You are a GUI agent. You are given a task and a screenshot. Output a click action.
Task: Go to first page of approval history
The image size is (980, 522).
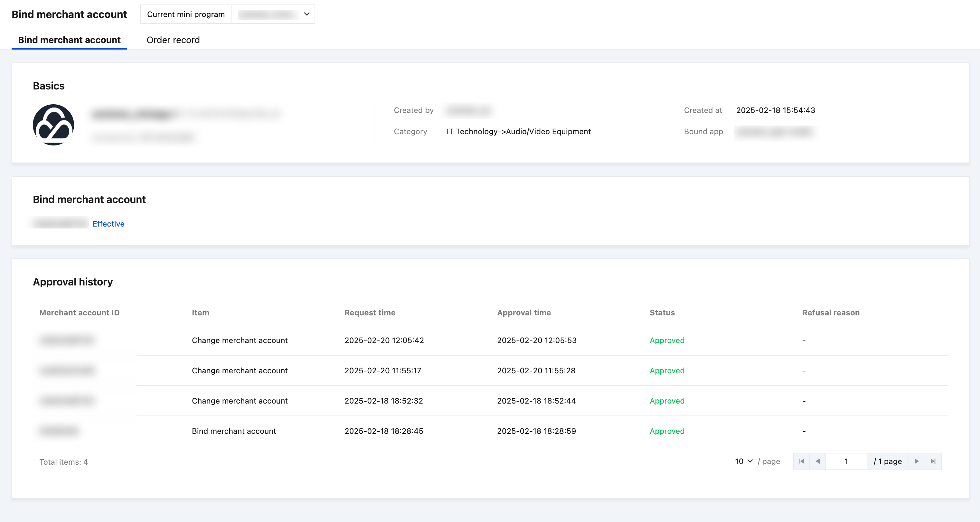(802, 461)
